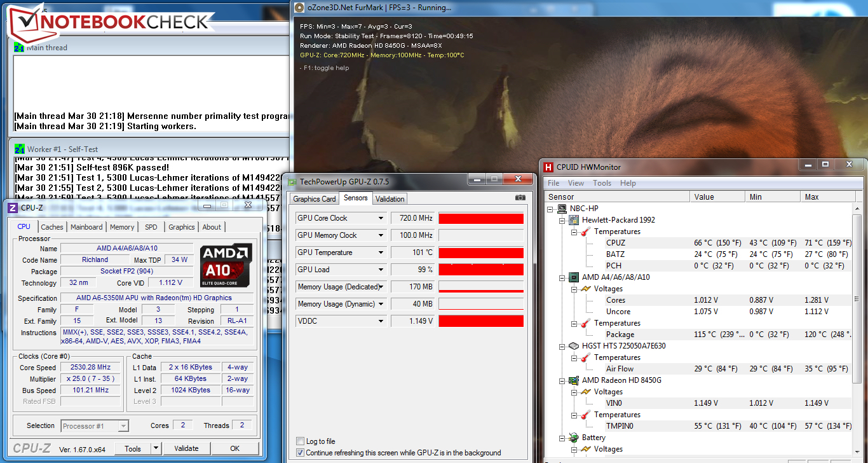The height and width of the screenshot is (463, 868).
Task: Open the GPU Load sensor dropdown
Action: (381, 270)
